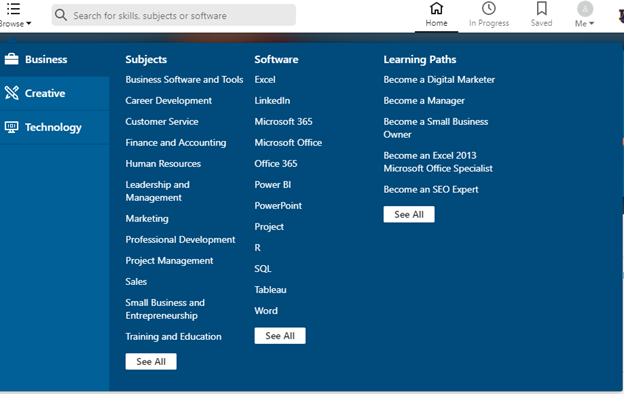
Task: Open Human Resources subject
Action: point(163,164)
